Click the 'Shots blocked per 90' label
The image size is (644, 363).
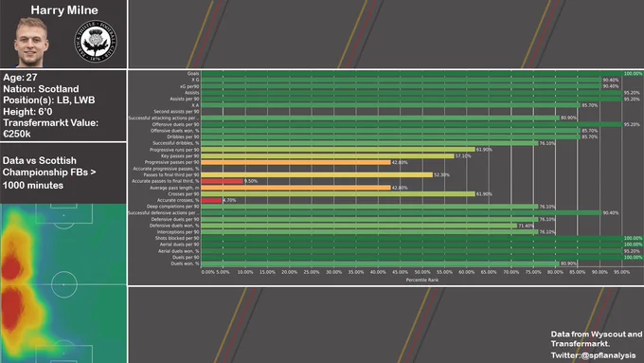(177, 238)
